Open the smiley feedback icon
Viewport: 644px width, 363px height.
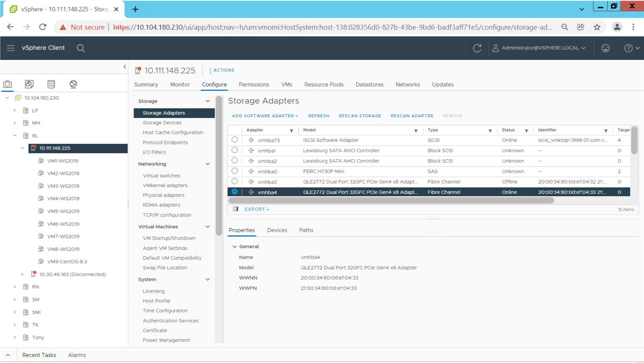[x=605, y=48]
